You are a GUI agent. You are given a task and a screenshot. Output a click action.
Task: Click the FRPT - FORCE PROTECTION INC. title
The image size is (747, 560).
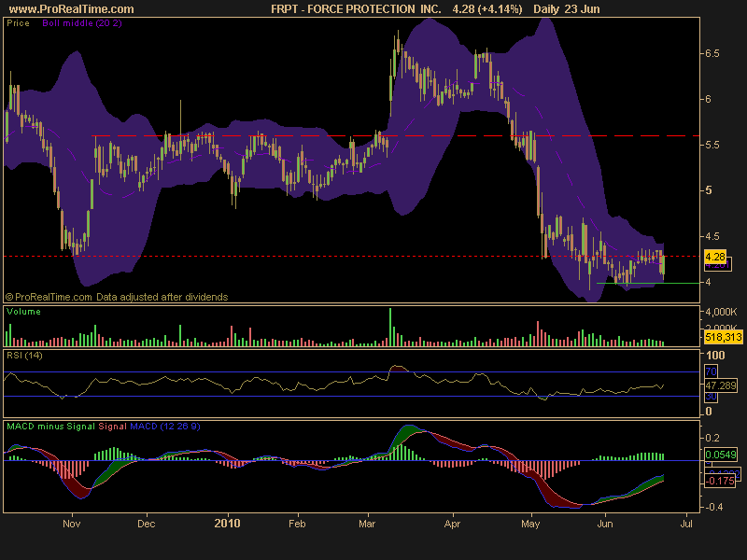click(356, 9)
